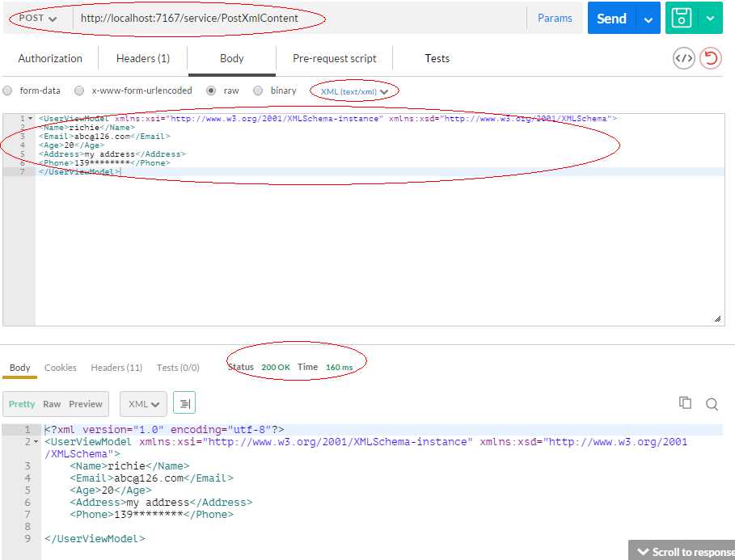
Task: Click the Name line in the request body
Action: (87, 128)
